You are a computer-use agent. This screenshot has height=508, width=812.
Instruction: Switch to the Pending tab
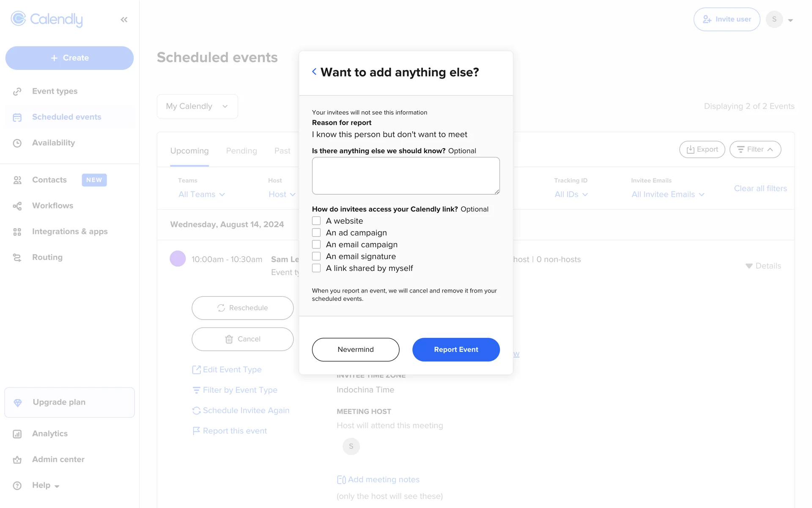pyautogui.click(x=241, y=151)
